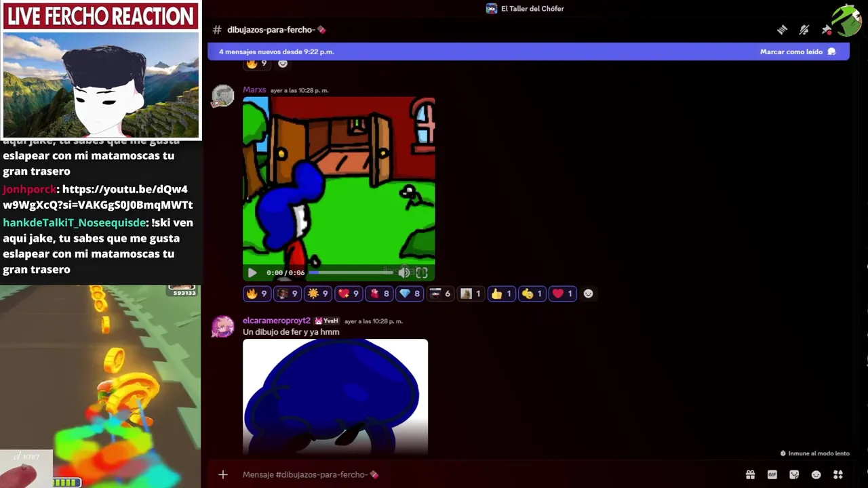Open pinned messages pin icon

[x=826, y=30]
